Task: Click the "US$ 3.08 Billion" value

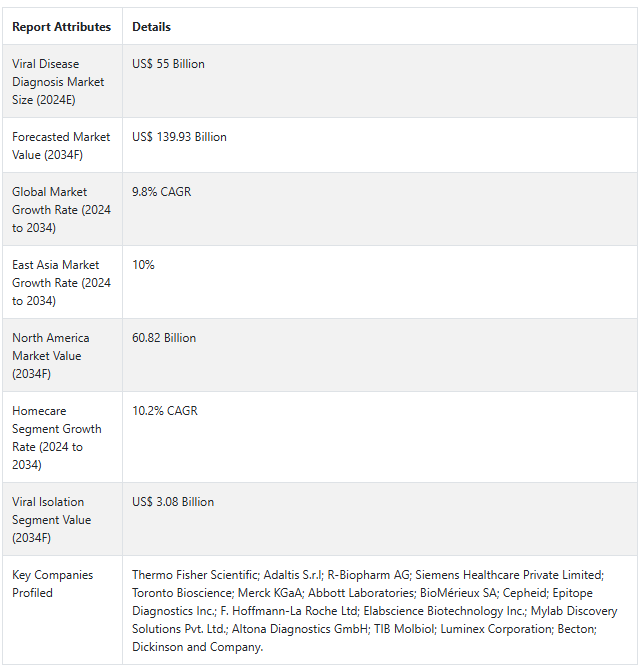Action: [x=173, y=502]
